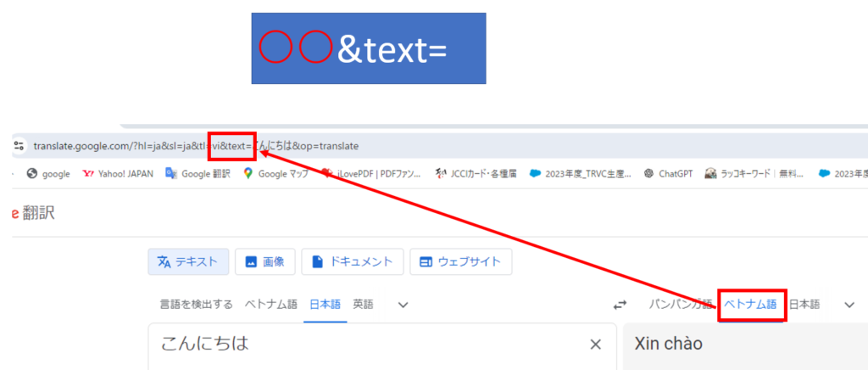Image resolution: width=868 pixels, height=370 pixels.
Task: Choose ベトナム語 as target language
Action: pyautogui.click(x=750, y=305)
